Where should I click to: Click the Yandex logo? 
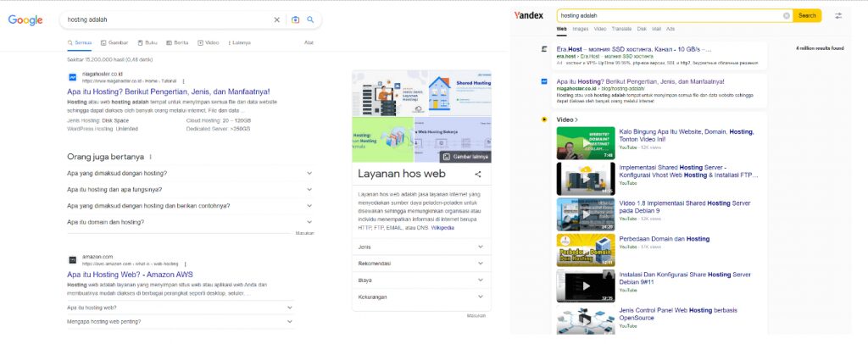tap(529, 15)
